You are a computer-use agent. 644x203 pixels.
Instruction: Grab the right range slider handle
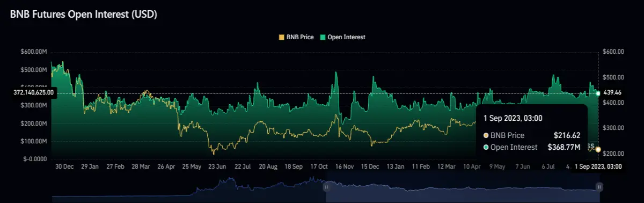click(x=599, y=187)
